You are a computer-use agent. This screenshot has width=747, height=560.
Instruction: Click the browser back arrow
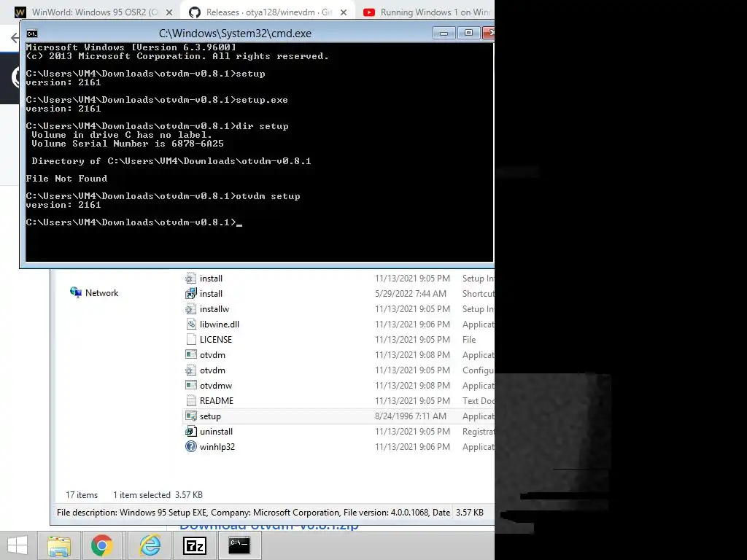click(15, 38)
